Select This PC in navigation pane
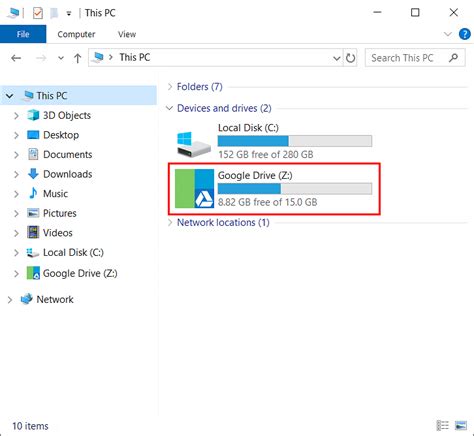This screenshot has width=474, height=436. [79, 96]
